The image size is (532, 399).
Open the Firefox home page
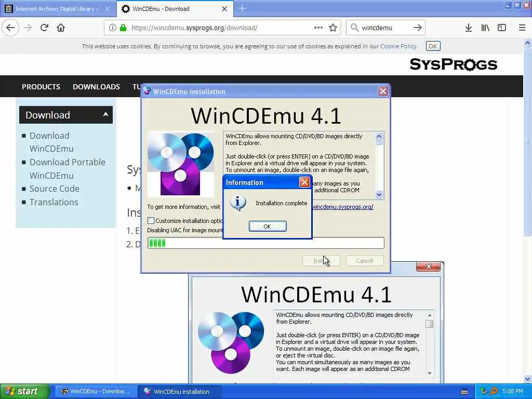pyautogui.click(x=61, y=28)
